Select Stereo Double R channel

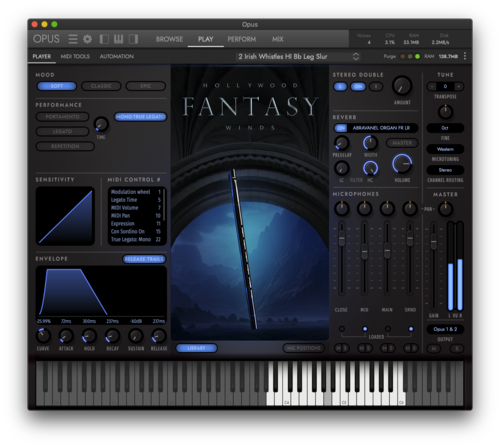coord(376,87)
